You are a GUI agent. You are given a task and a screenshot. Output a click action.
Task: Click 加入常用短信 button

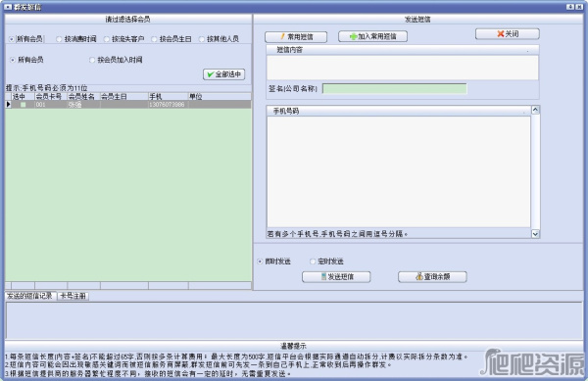click(x=372, y=36)
